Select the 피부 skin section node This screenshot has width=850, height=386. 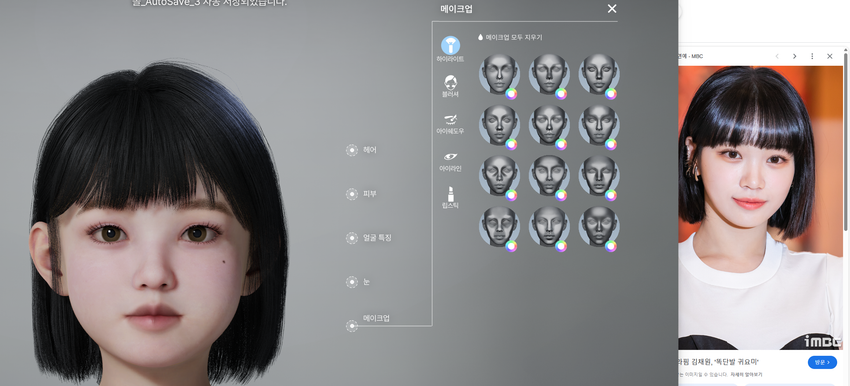tap(352, 194)
